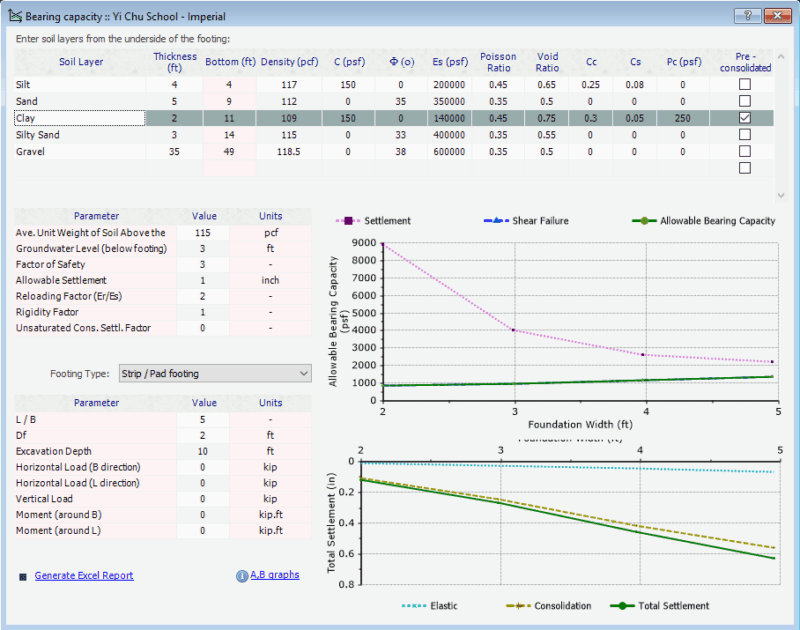The height and width of the screenshot is (630, 800).
Task: Enable Pre-consolidated for the Gravel layer
Action: point(745,152)
